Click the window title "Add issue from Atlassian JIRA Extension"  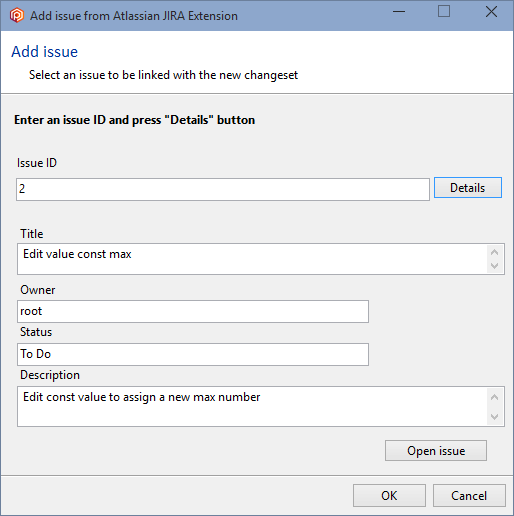click(134, 16)
